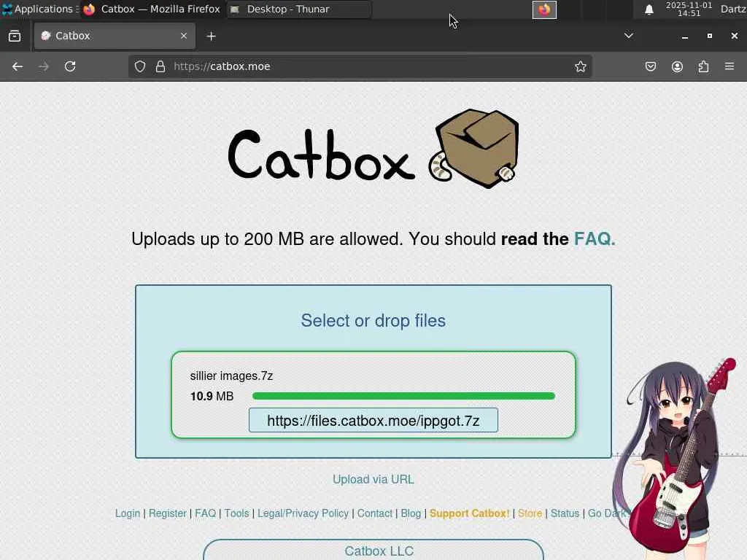Open the Blog link
Image resolution: width=747 pixels, height=560 pixels.
tap(411, 513)
